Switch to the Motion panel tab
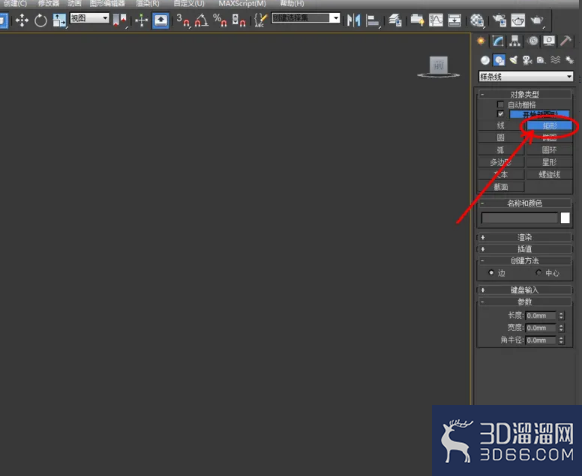Image resolution: width=582 pixels, height=476 pixels. point(533,41)
